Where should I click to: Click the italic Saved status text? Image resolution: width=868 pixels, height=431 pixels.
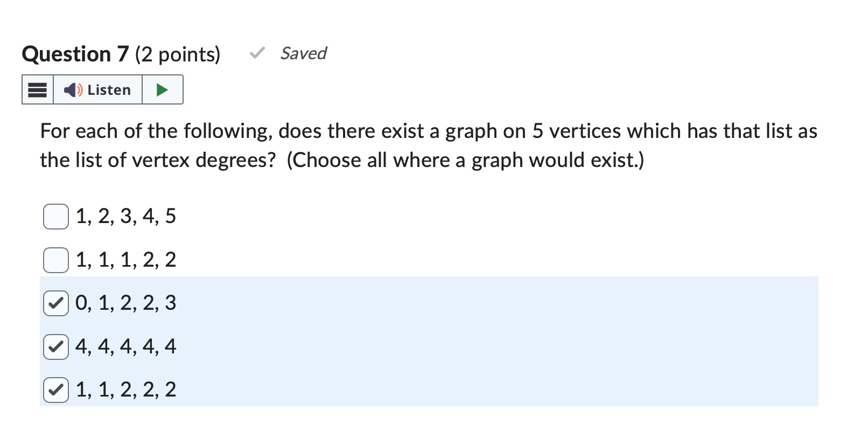click(304, 53)
